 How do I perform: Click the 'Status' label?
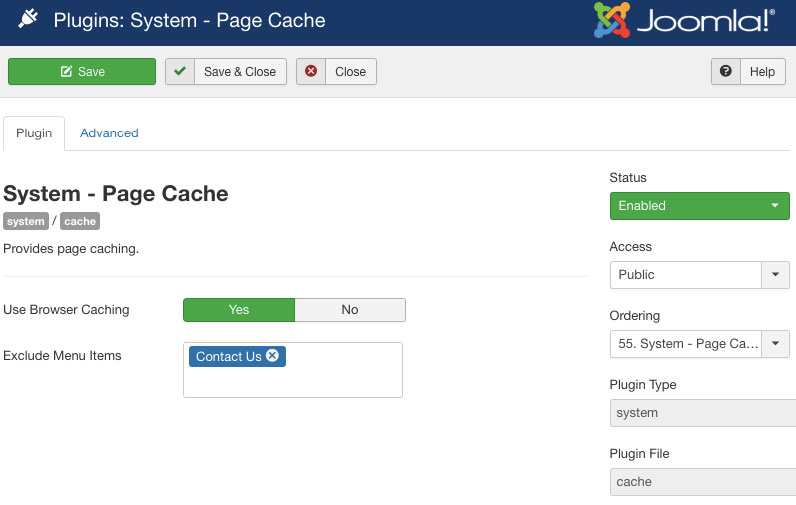click(x=628, y=178)
